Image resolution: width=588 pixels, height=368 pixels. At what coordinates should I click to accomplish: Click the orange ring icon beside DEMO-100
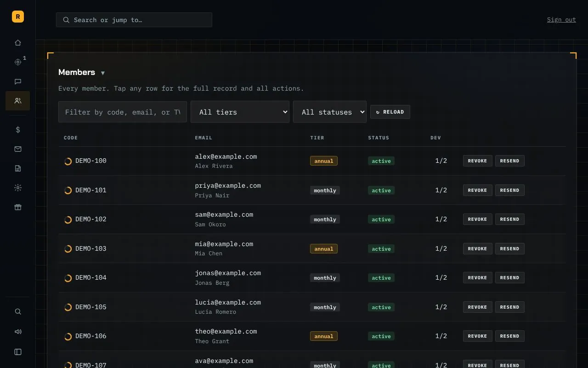pyautogui.click(x=68, y=161)
